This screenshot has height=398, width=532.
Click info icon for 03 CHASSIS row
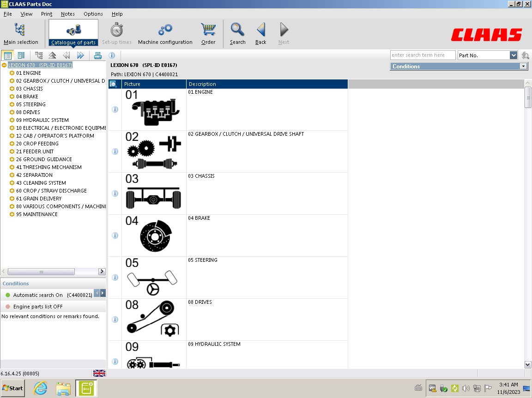pyautogui.click(x=115, y=193)
